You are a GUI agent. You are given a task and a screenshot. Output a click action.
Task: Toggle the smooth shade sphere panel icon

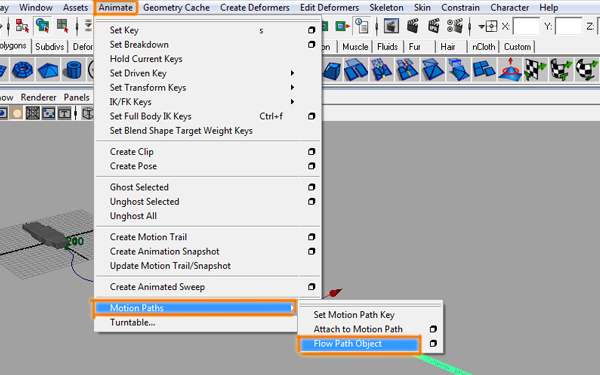tap(16, 113)
